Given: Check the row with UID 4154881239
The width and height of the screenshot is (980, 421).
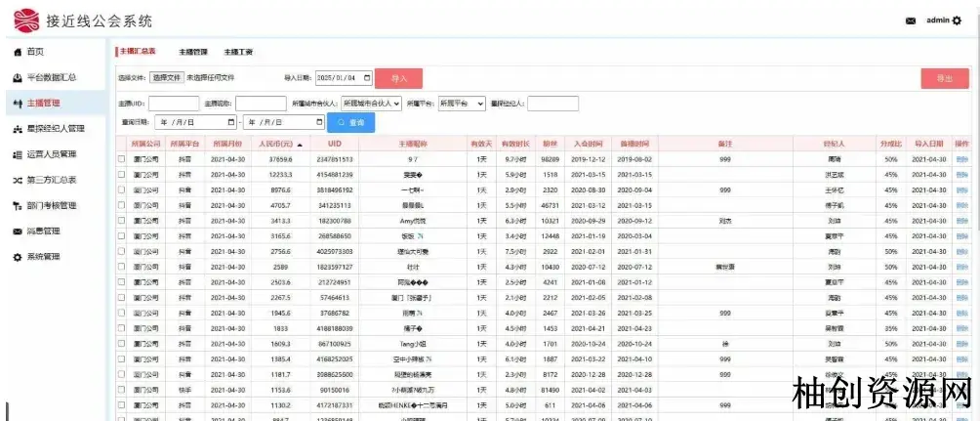Looking at the screenshot, I should (x=122, y=174).
